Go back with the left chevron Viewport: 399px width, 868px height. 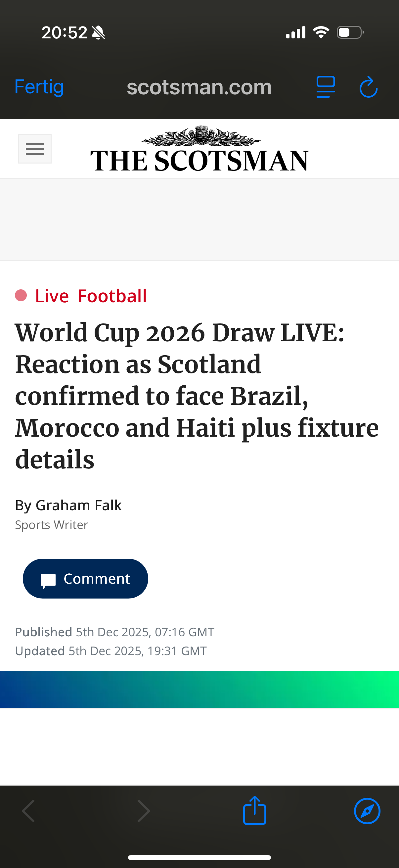tap(28, 811)
